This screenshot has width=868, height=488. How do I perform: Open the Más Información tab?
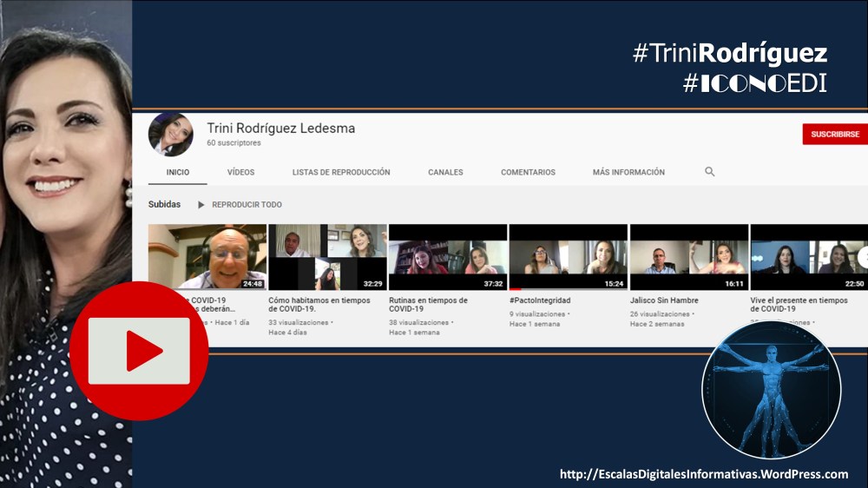(x=628, y=172)
